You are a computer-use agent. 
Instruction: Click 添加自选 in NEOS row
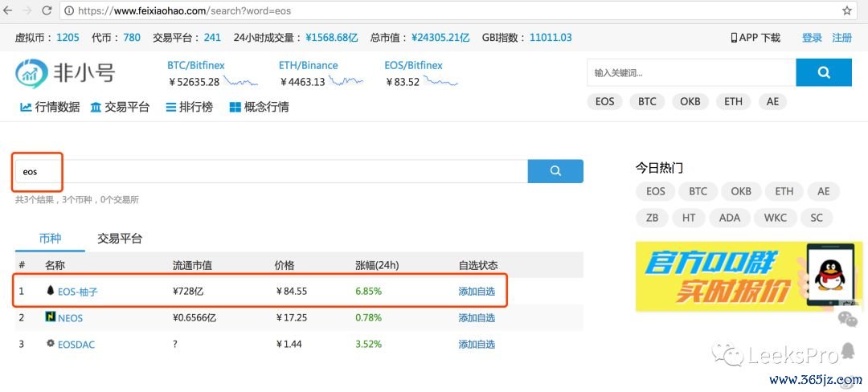[x=477, y=318]
